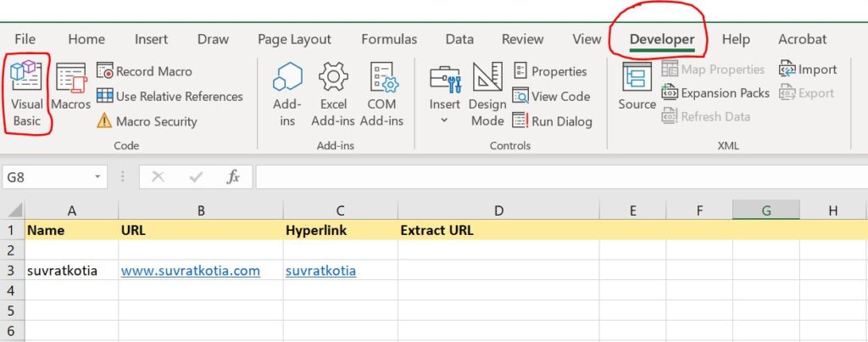Select row 5 header
Screen dimensions: 868x342
coord(12,311)
